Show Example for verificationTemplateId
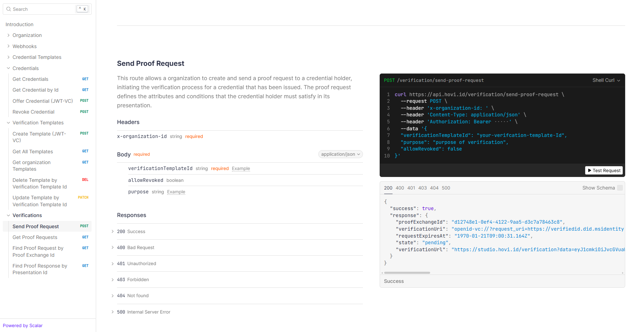The image size is (644, 332). click(x=241, y=169)
